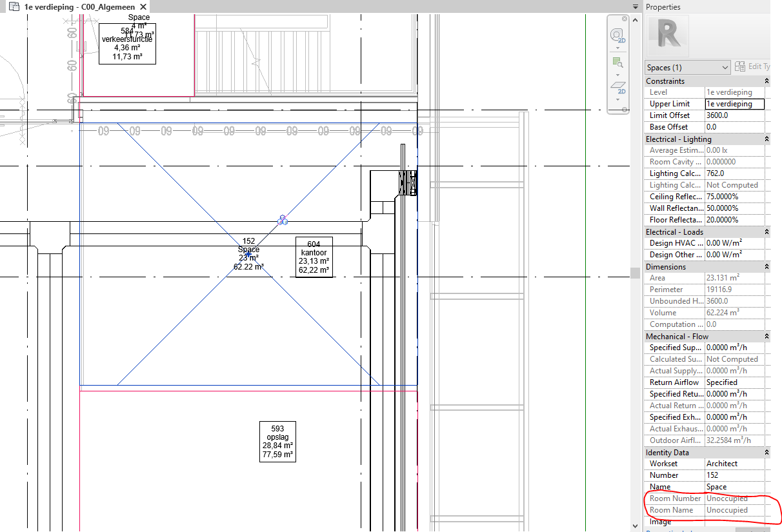Open the Zoom tool dropdown arrow
This screenshot has height=532, width=782.
point(617,75)
